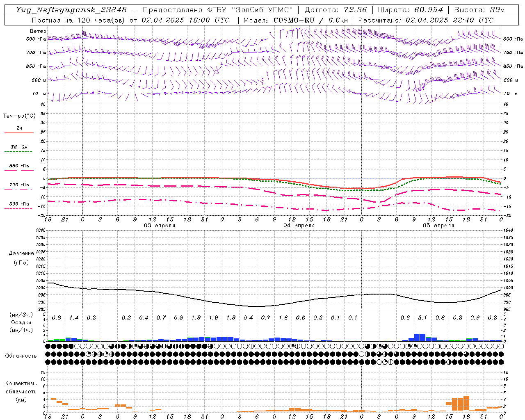Click the "ЗапСиб УГМС" provider text
This screenshot has height=420, width=525.
[262, 10]
